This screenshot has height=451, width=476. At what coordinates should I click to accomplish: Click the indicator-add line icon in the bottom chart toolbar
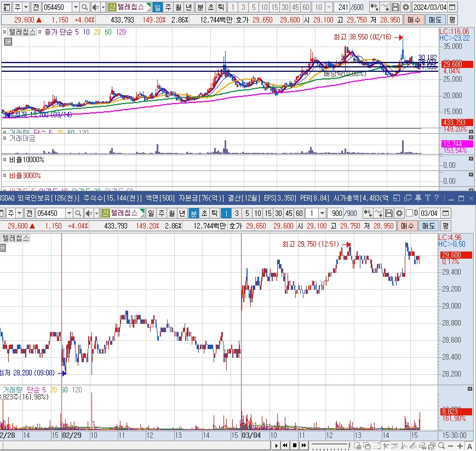tap(378, 213)
